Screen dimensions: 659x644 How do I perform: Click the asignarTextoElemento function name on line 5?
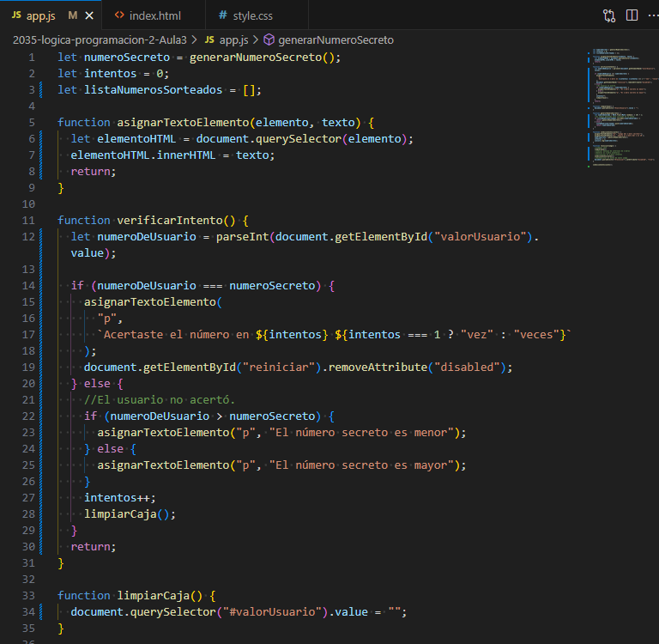[x=183, y=123]
